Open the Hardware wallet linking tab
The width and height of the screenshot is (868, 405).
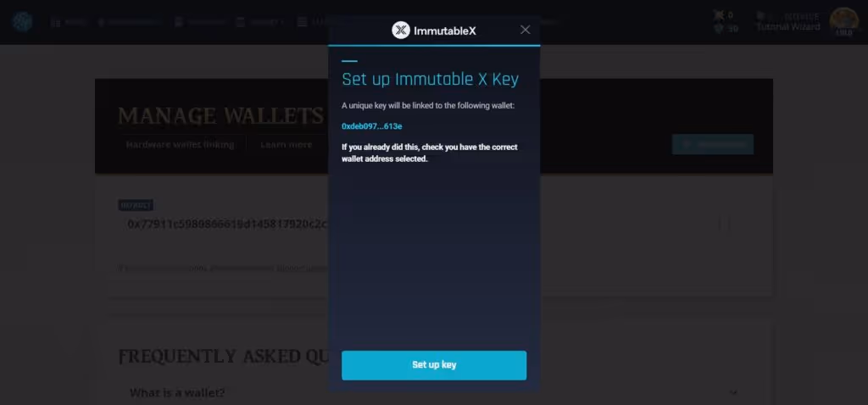point(180,144)
